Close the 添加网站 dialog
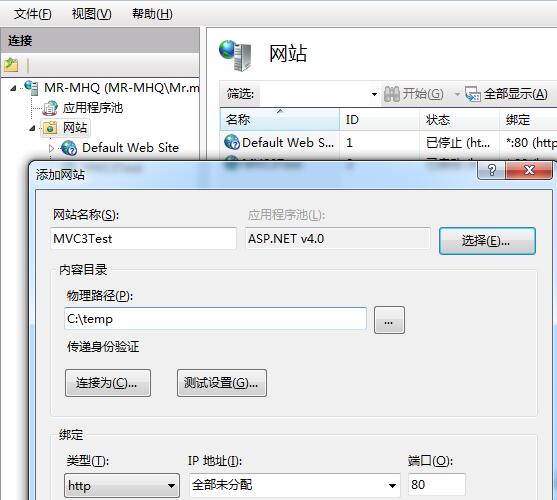 tap(529, 171)
